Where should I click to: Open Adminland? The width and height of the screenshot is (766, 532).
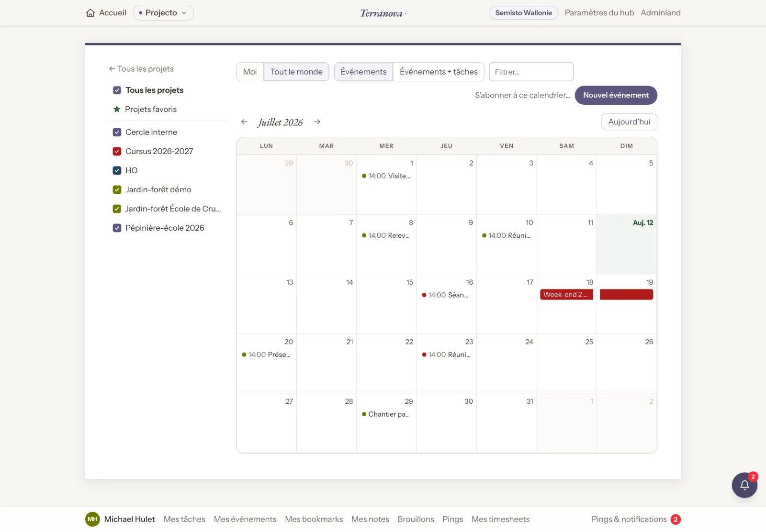660,13
